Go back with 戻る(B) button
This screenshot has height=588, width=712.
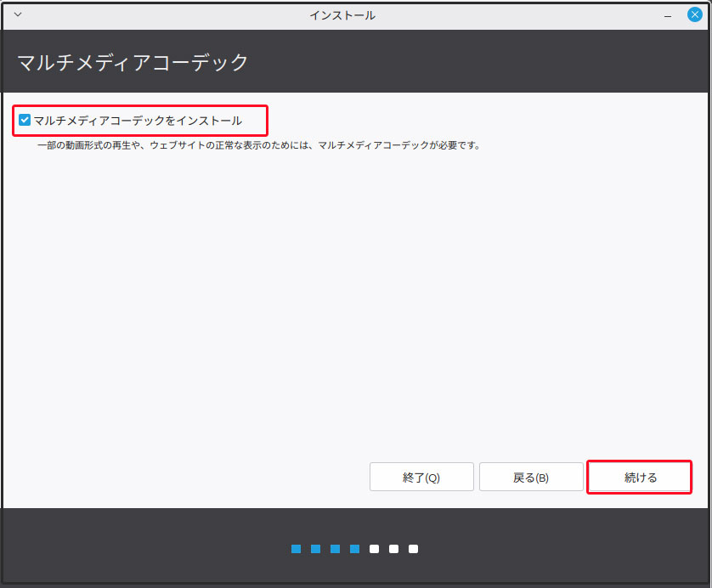pyautogui.click(x=531, y=478)
